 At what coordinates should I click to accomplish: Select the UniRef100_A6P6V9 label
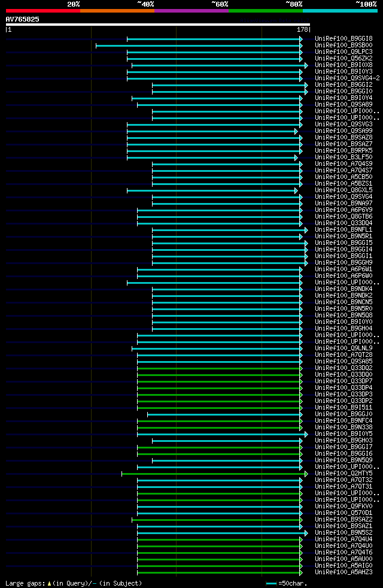point(344,210)
